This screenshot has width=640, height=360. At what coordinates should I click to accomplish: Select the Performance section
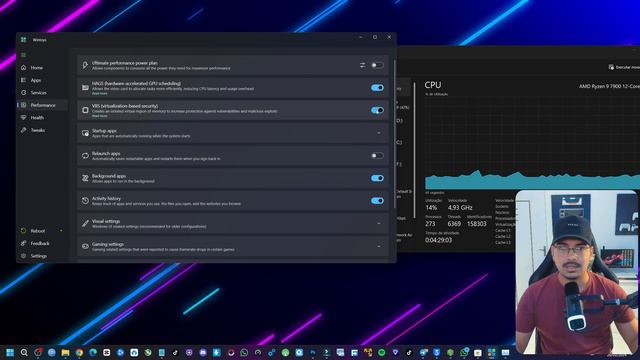[42, 105]
